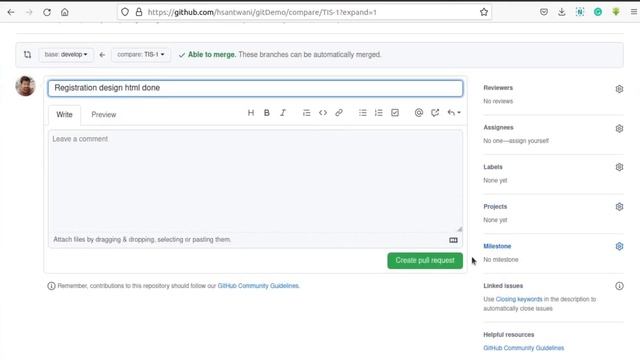This screenshot has width=640, height=360.
Task: Click the Attach files by dragging text
Action: click(x=142, y=240)
